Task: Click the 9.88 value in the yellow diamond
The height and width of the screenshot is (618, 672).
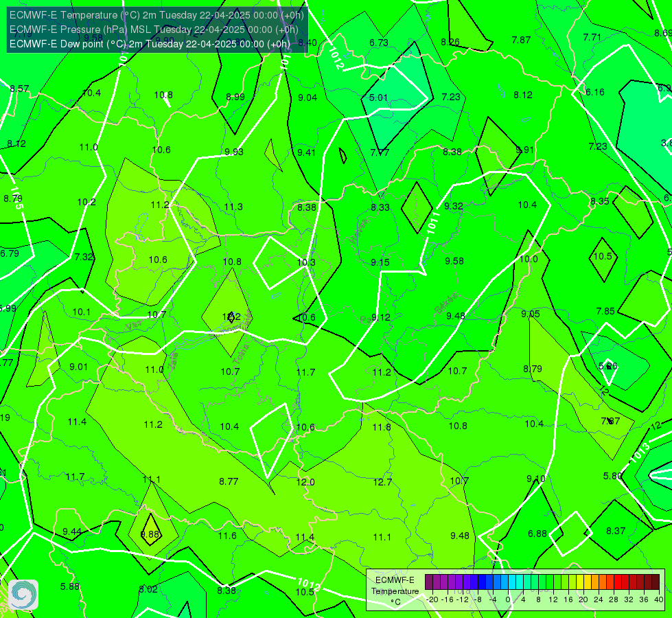Action: click(150, 534)
